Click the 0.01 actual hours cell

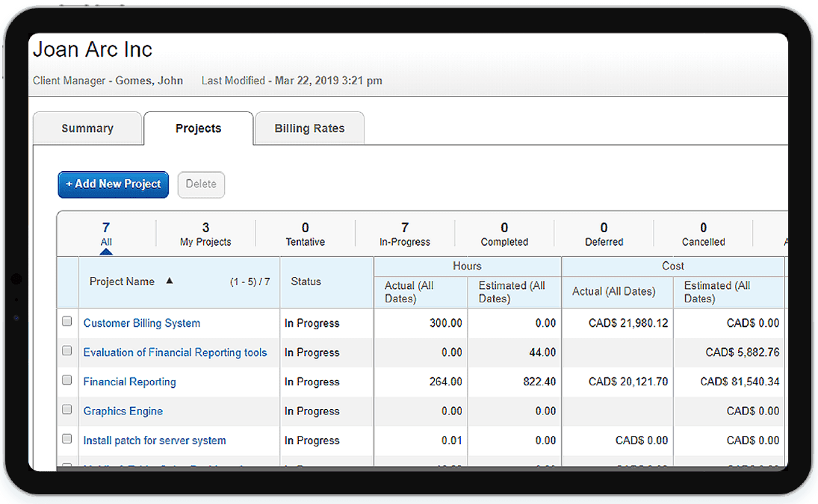click(x=452, y=441)
